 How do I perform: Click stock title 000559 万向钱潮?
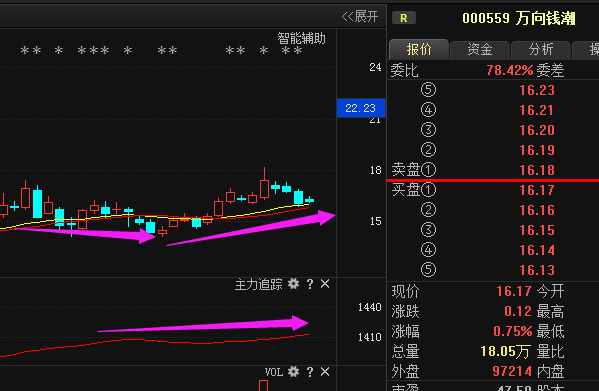(518, 18)
